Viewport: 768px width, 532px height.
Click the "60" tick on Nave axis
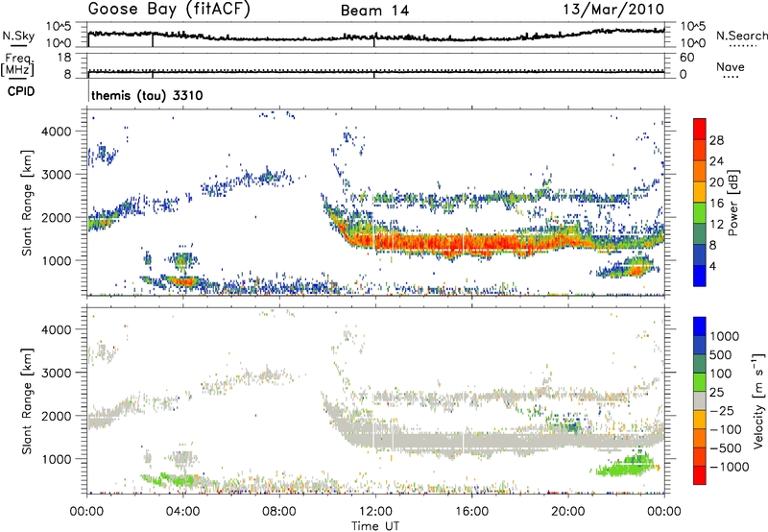click(686, 58)
